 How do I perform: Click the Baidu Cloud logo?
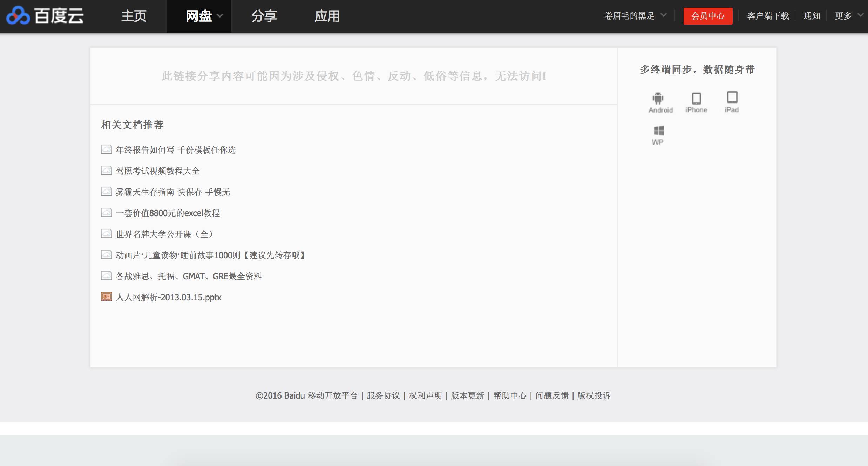(x=47, y=16)
